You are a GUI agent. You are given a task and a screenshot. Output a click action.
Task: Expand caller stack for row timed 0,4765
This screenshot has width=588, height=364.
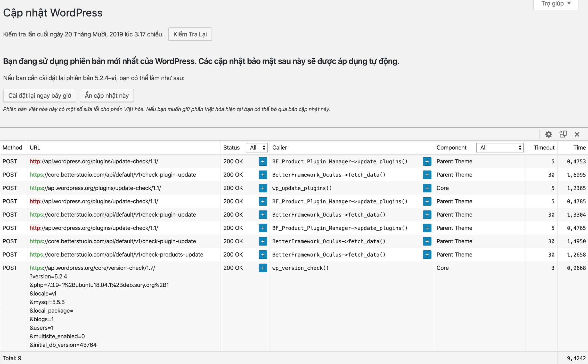pos(427,228)
